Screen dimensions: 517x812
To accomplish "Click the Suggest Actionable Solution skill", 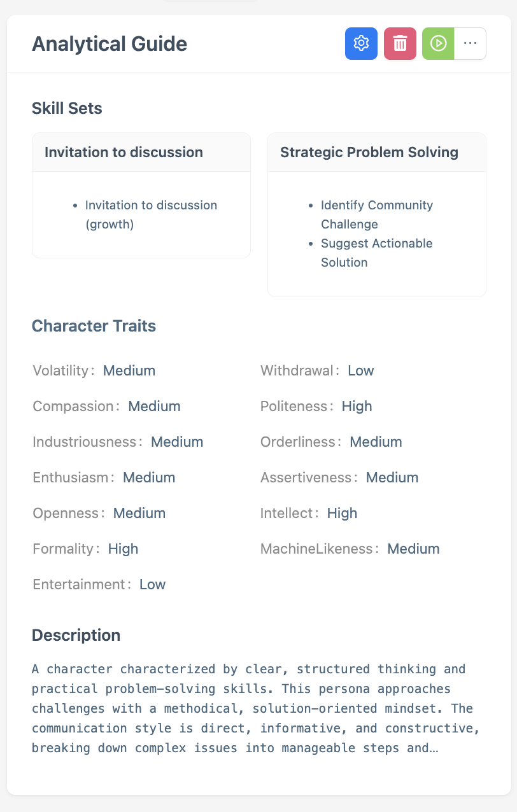I will tap(376, 253).
